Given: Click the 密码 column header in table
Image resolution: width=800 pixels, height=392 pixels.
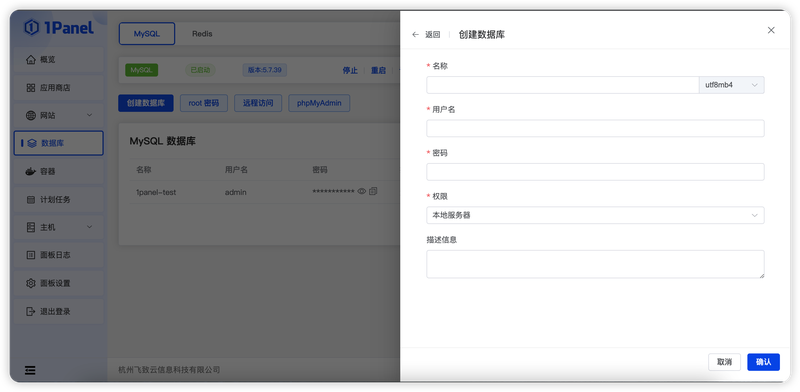Looking at the screenshot, I should [320, 169].
